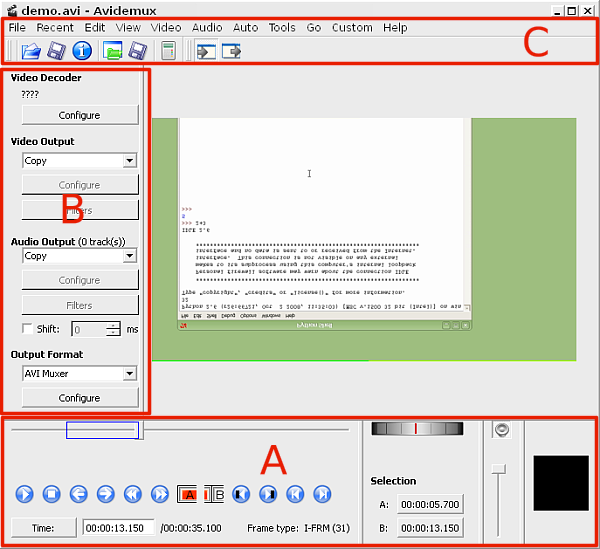Click the vertical volume slider handle
The image size is (600, 549).
point(500,469)
